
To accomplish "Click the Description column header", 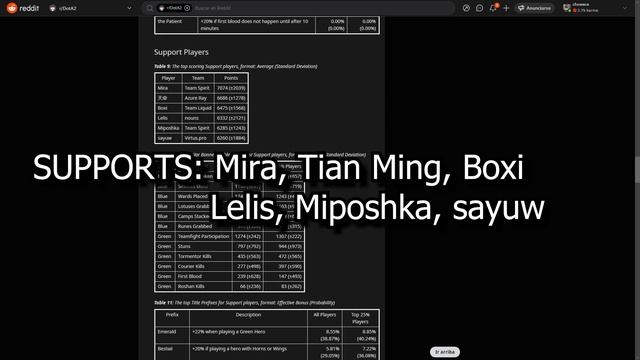I will [248, 318].
